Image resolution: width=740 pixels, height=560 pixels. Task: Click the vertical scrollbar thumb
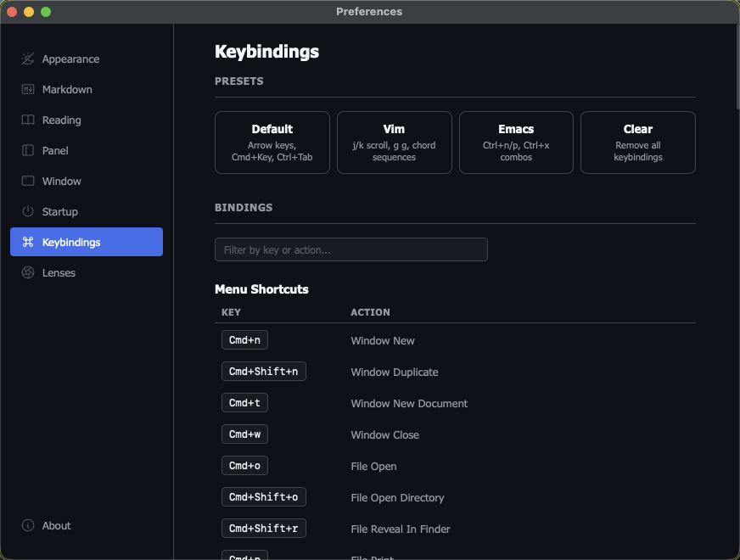click(x=737, y=66)
